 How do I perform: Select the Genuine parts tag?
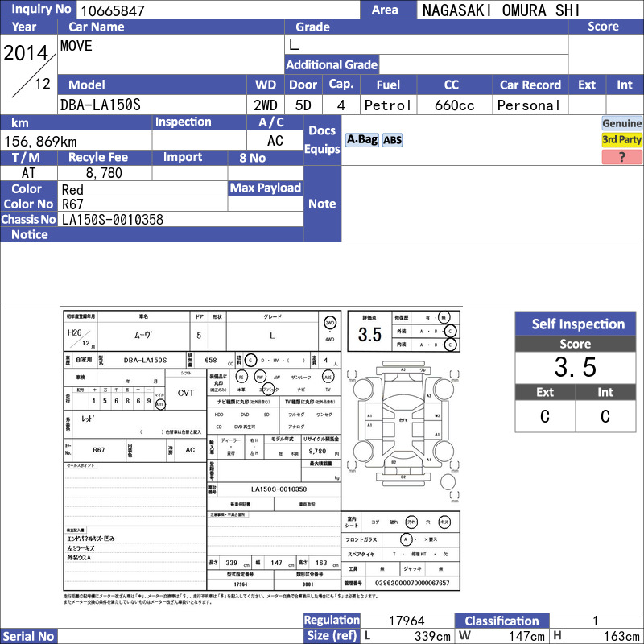point(621,123)
